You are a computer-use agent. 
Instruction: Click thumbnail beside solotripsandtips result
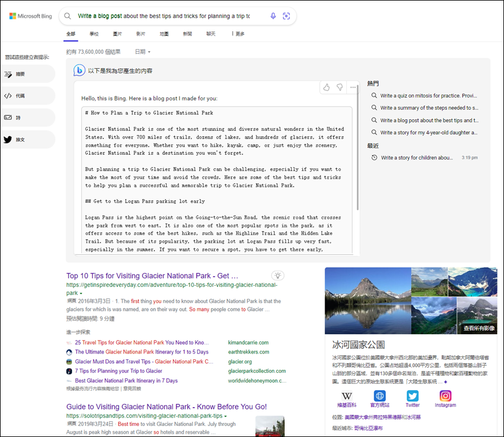[270, 426]
